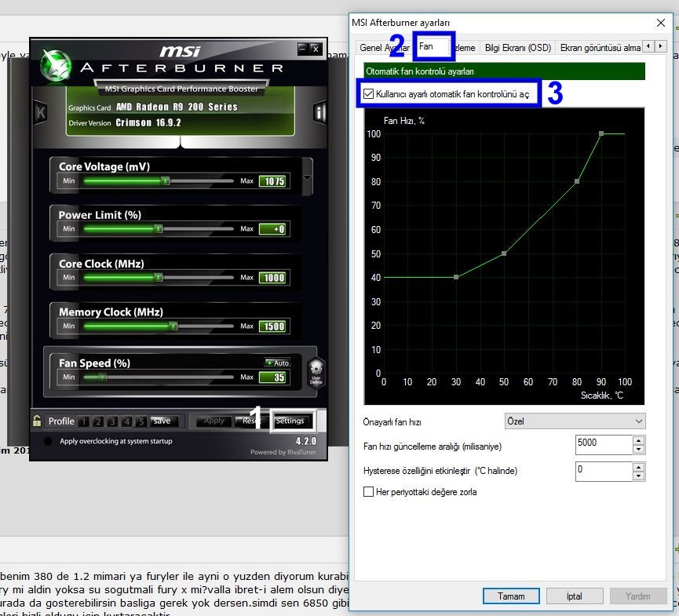Viewport: 679px width, 616px height.
Task: Toggle the Auto fan speed button
Action: 277,363
